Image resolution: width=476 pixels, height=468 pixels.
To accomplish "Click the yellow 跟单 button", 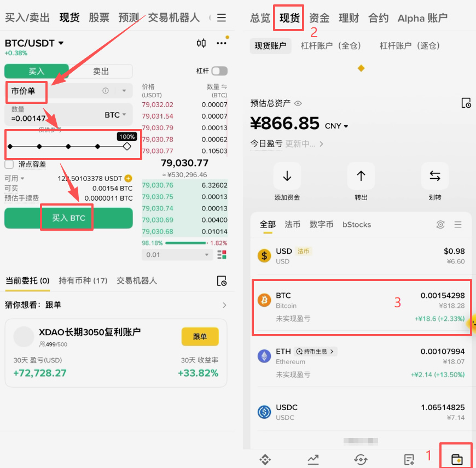I will pyautogui.click(x=200, y=337).
